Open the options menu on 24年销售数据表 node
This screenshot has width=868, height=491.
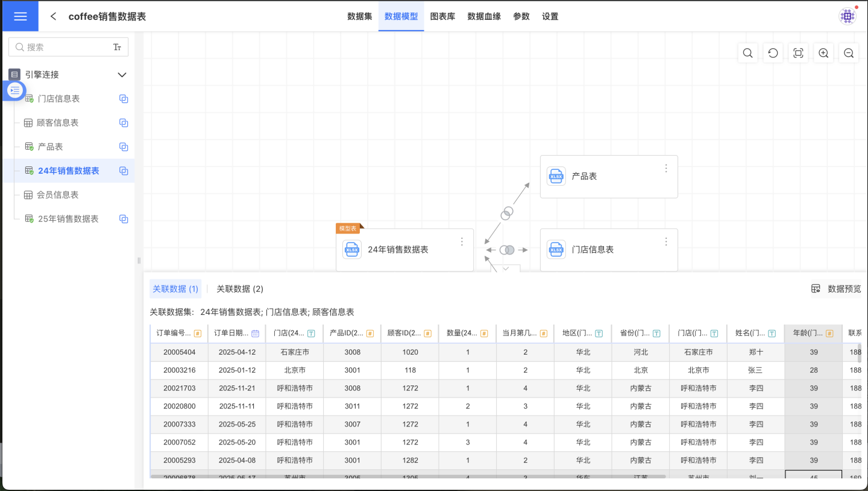point(462,241)
